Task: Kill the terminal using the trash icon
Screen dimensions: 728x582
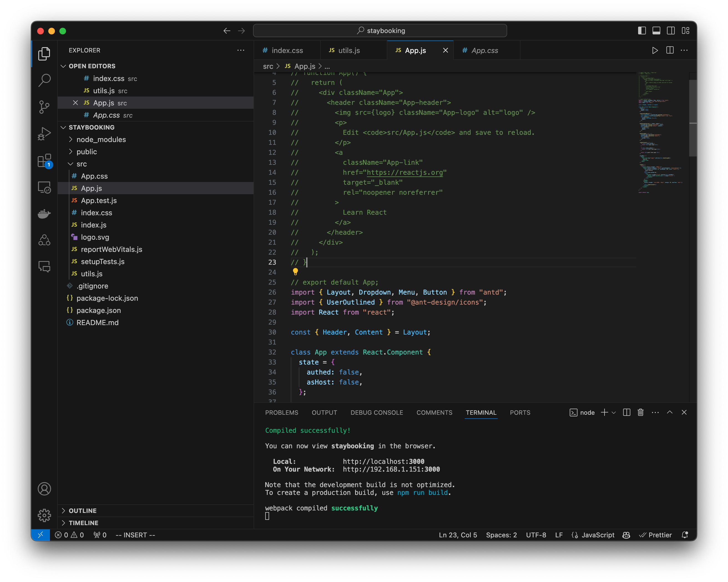Action: pos(641,412)
